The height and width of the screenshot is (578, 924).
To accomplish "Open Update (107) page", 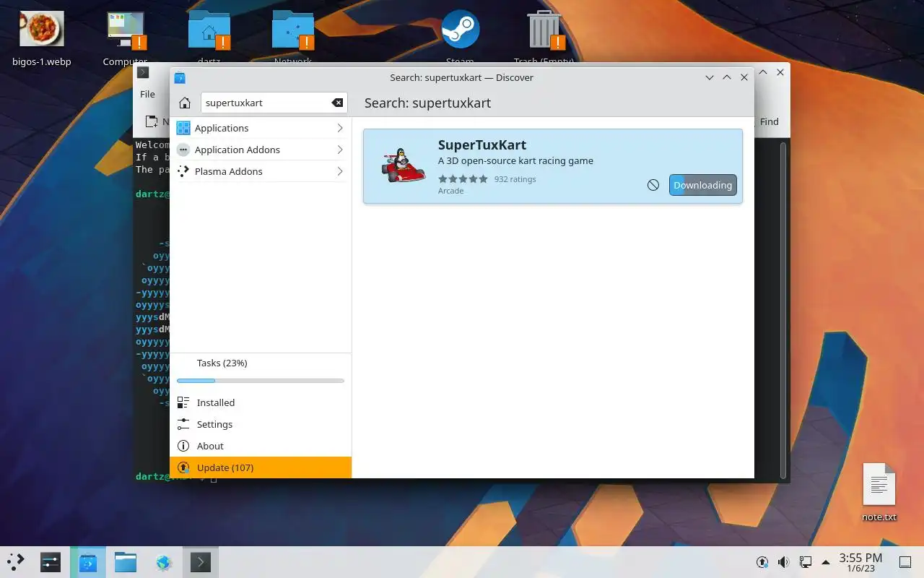I will (261, 467).
